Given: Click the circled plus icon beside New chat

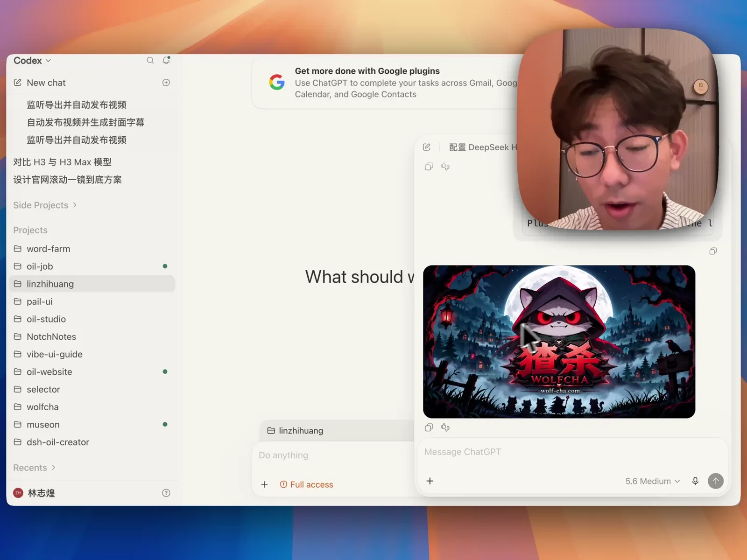Looking at the screenshot, I should 166,83.
